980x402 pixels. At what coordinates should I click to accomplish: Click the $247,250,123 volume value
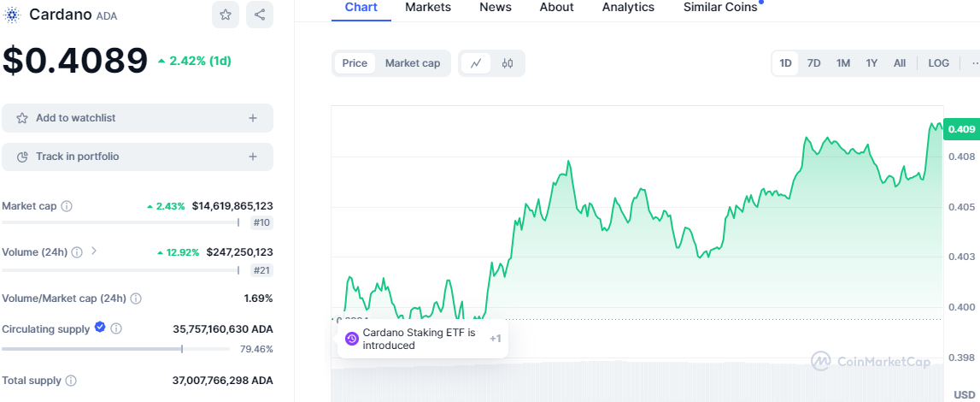(x=240, y=252)
